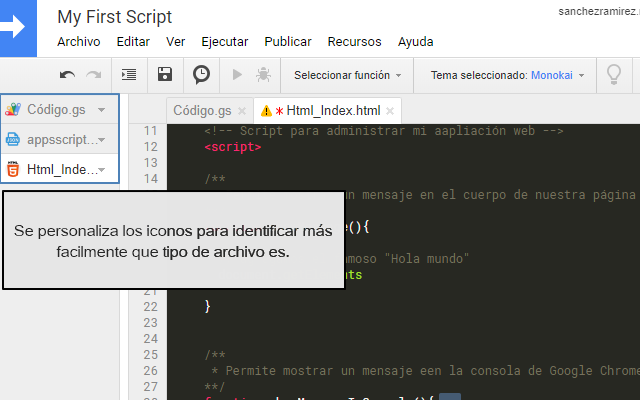Select Código.gs in the file list
Viewport: 640px width, 400px height.
click(60, 109)
